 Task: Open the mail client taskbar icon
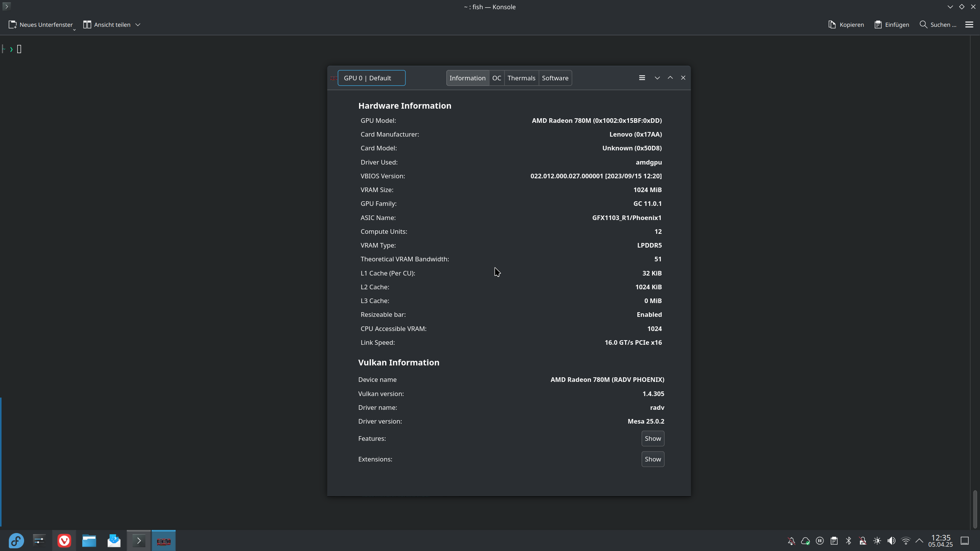114,540
